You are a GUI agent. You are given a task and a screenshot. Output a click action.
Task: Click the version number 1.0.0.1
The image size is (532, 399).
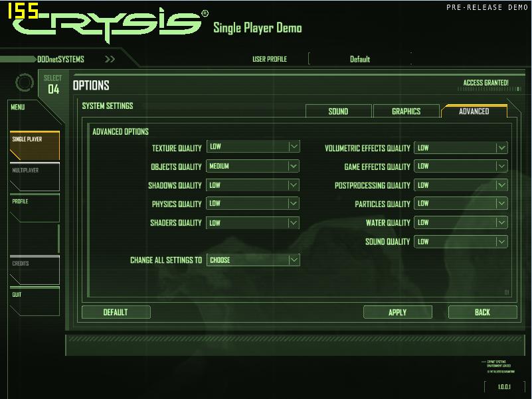click(x=504, y=387)
